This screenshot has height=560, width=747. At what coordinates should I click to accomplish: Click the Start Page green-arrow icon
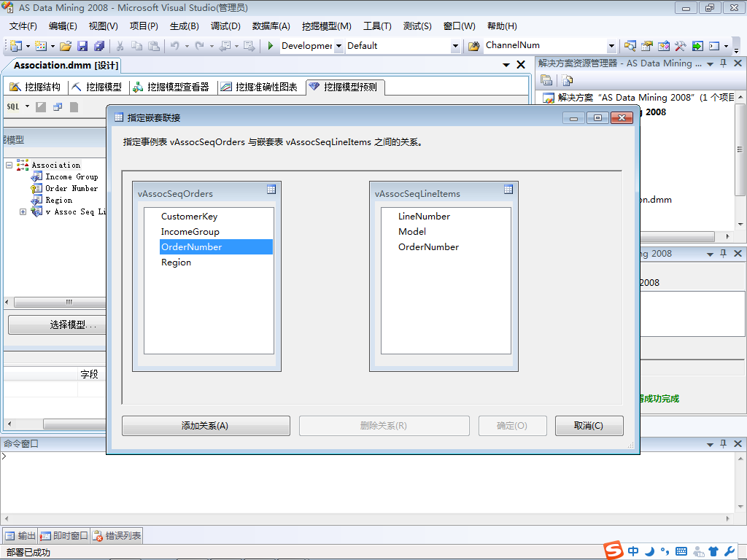[697, 46]
